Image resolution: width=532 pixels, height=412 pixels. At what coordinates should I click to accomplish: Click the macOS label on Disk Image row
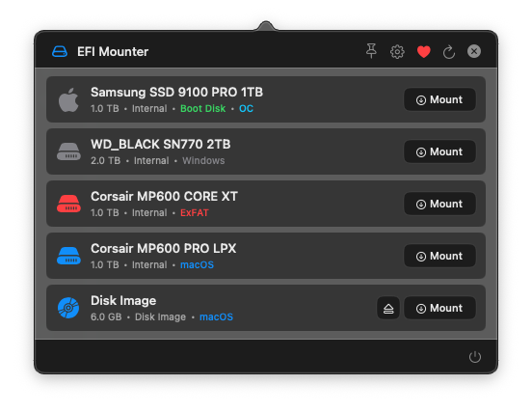click(216, 317)
